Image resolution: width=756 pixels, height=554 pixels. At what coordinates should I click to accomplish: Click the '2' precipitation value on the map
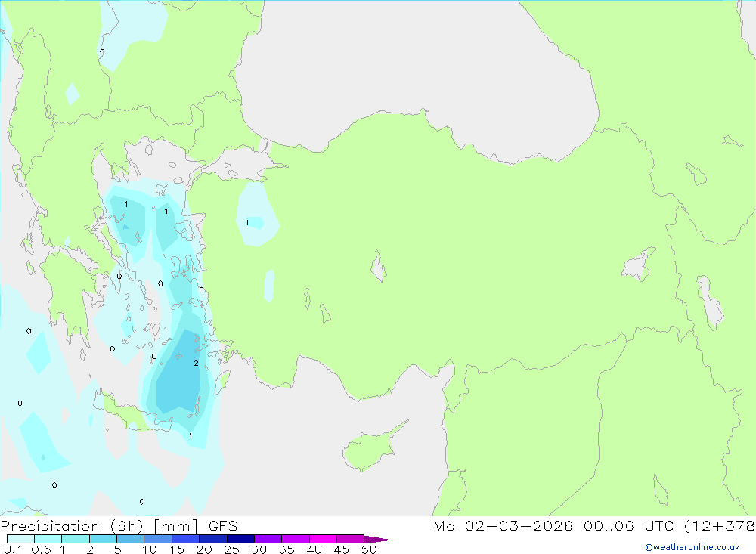[x=197, y=363]
